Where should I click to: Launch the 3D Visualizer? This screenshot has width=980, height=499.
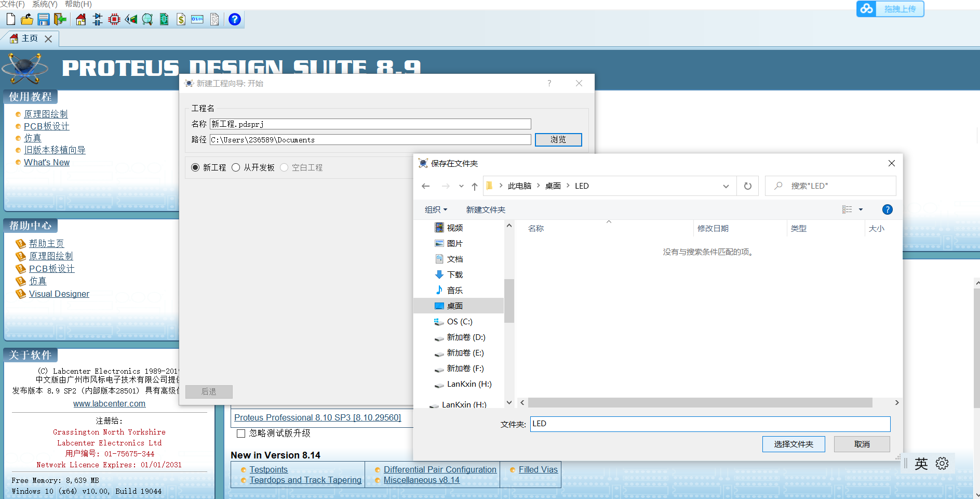(x=130, y=19)
